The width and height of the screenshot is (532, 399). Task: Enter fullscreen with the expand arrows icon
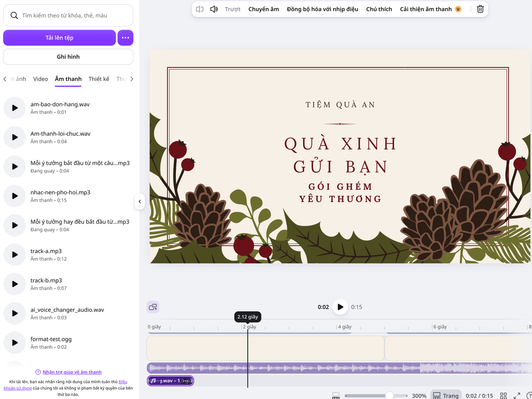tap(517, 396)
